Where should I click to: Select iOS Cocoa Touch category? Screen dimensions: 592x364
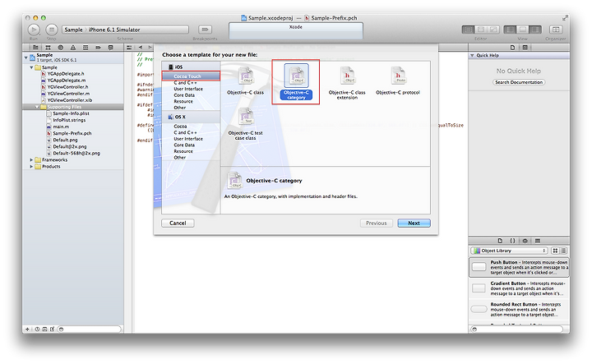(191, 76)
